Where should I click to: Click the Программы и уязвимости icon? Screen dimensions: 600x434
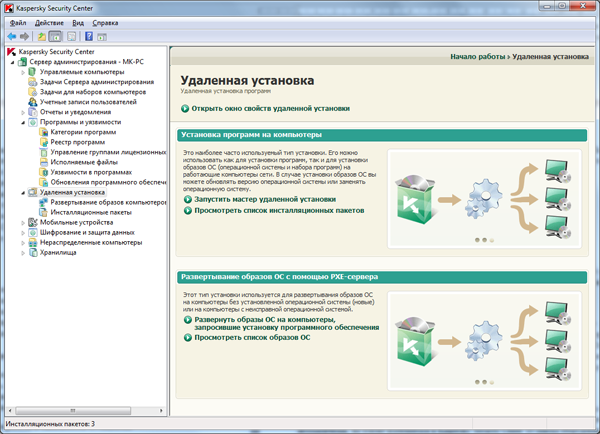33,122
